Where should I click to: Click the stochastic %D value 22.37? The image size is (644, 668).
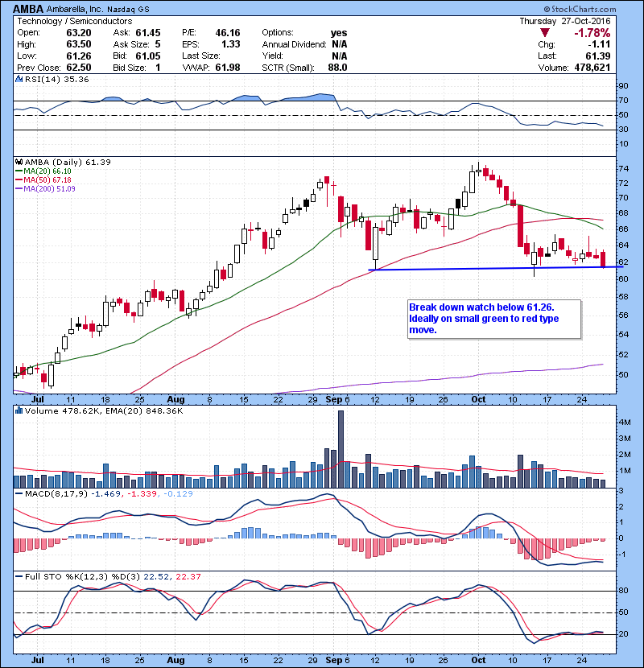[188, 576]
